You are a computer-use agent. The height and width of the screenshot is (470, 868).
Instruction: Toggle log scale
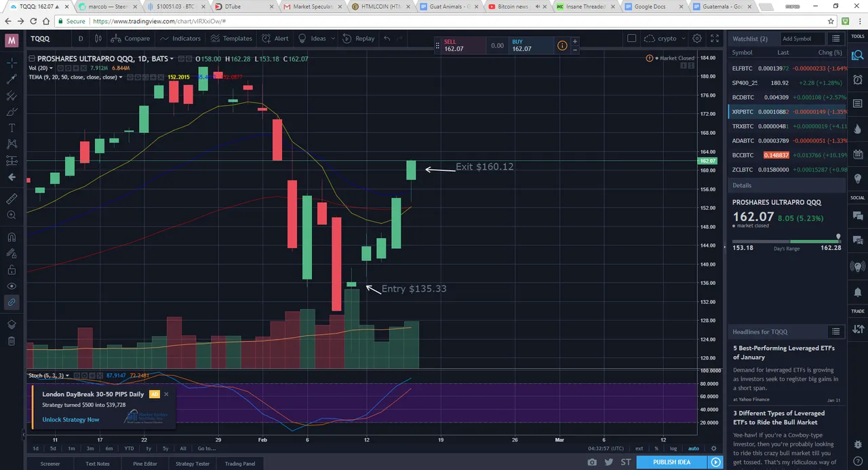coord(673,448)
